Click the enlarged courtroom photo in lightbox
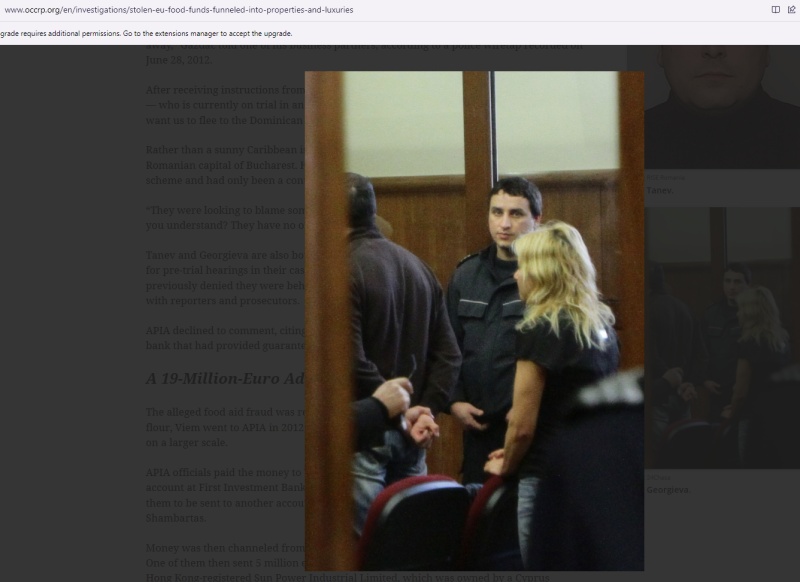The width and height of the screenshot is (800, 582). coord(474,320)
